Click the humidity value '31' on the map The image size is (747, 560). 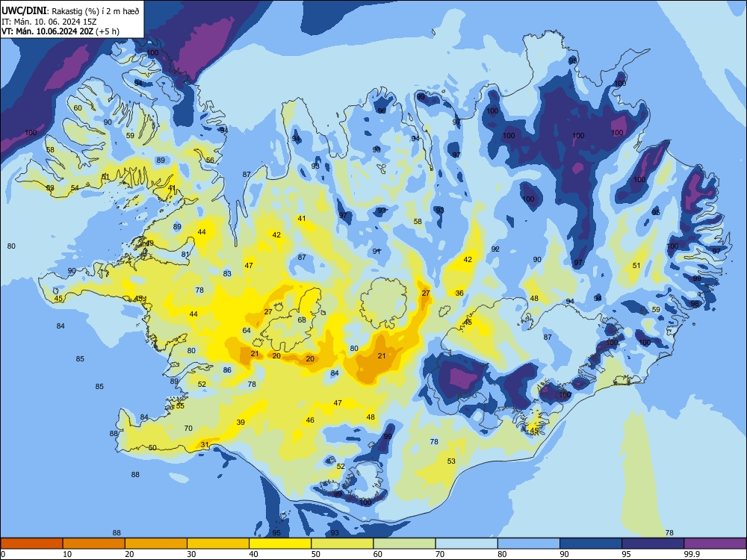click(205, 445)
